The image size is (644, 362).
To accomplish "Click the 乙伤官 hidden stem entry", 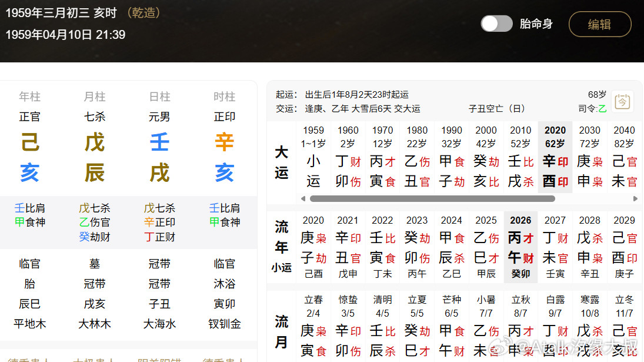I will pos(95,222).
